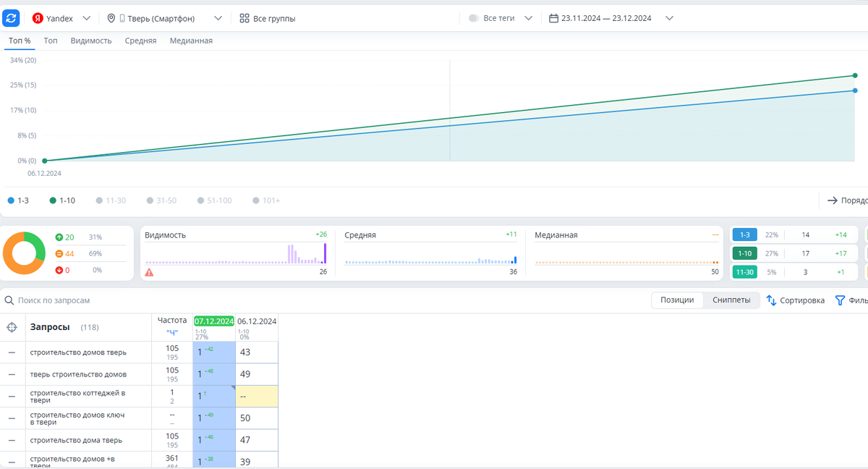Expand the Тверь (Смартфон) region selector
The width and height of the screenshot is (868, 469).
(x=165, y=18)
